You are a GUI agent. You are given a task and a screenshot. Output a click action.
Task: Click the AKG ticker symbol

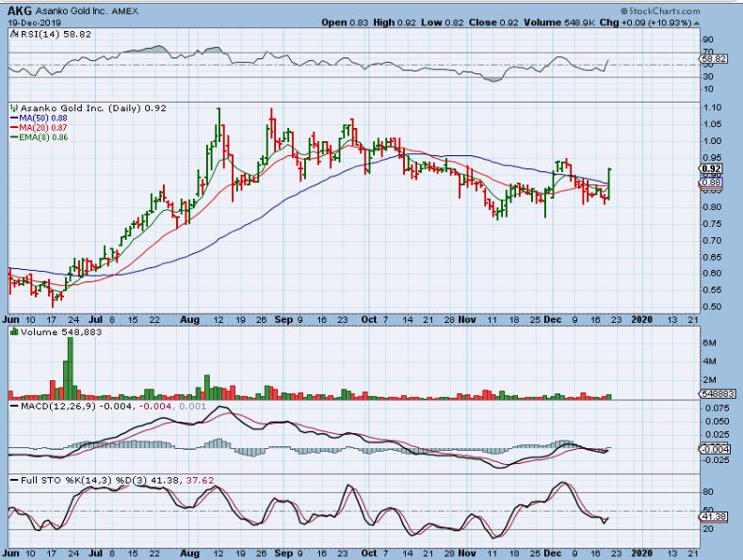tap(20, 11)
